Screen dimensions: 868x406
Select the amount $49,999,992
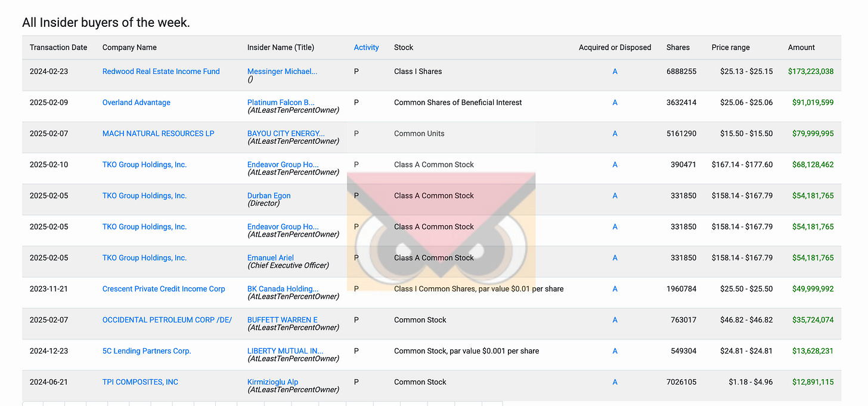[813, 288]
